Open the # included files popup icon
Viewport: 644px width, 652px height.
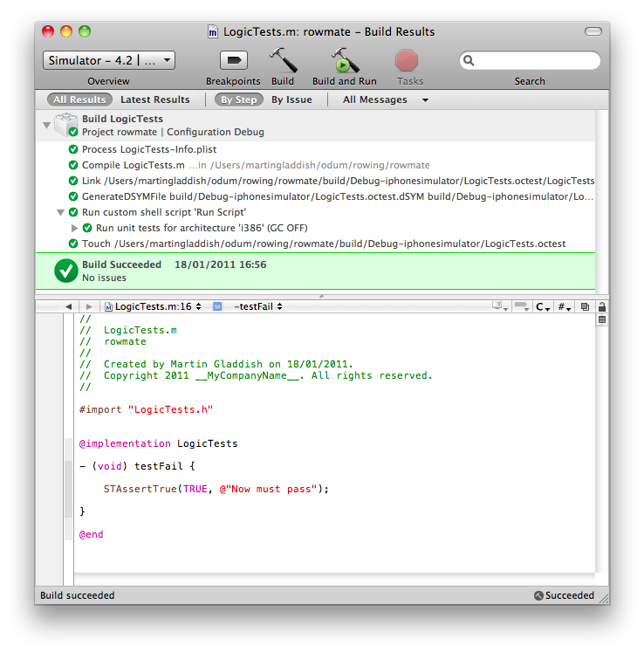coord(564,306)
